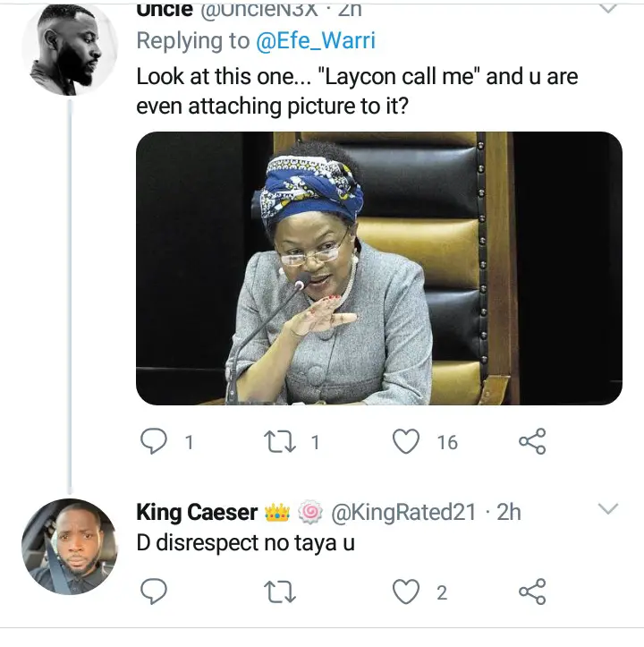Open the attached photo of woman speaking

click(x=378, y=268)
